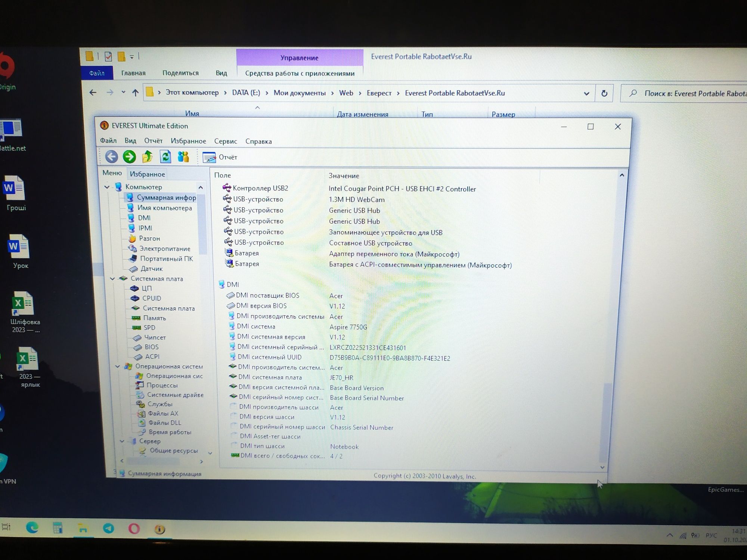Select the Разгон tree item
747x560 pixels.
click(x=144, y=238)
